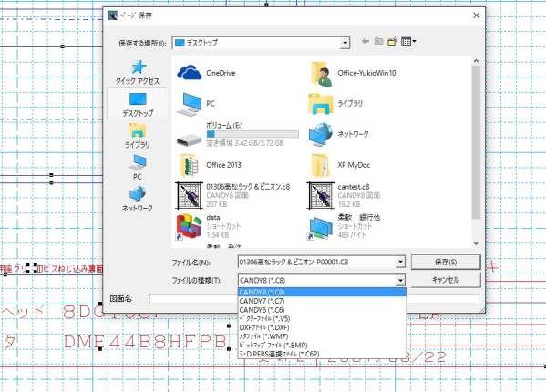Click the キャンセル cancel button
This screenshot has width=546, height=392.
tap(446, 280)
